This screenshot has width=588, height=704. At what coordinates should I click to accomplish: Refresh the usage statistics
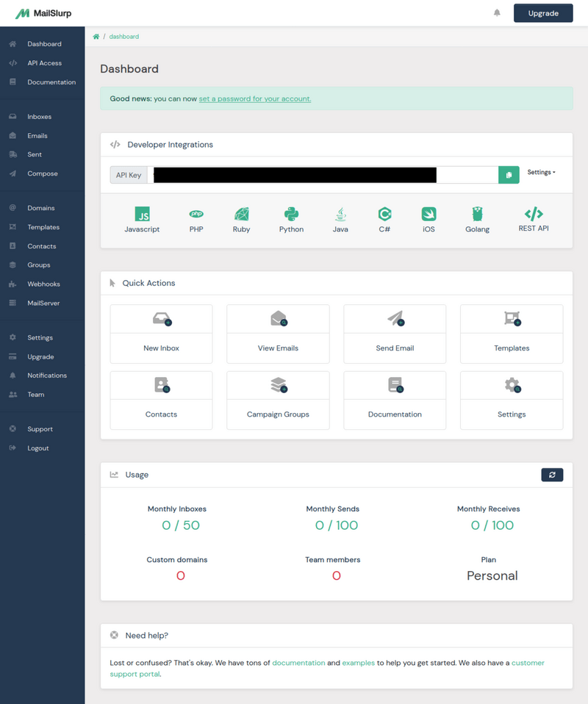point(552,475)
